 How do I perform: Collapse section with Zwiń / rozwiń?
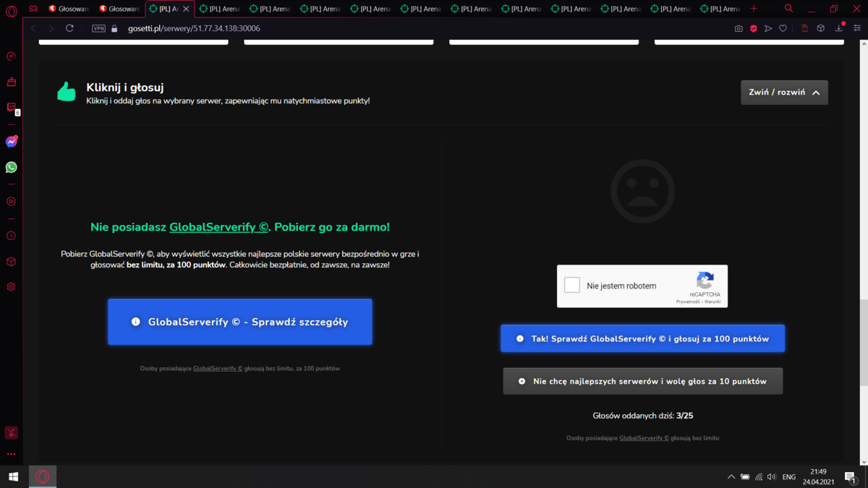click(784, 93)
